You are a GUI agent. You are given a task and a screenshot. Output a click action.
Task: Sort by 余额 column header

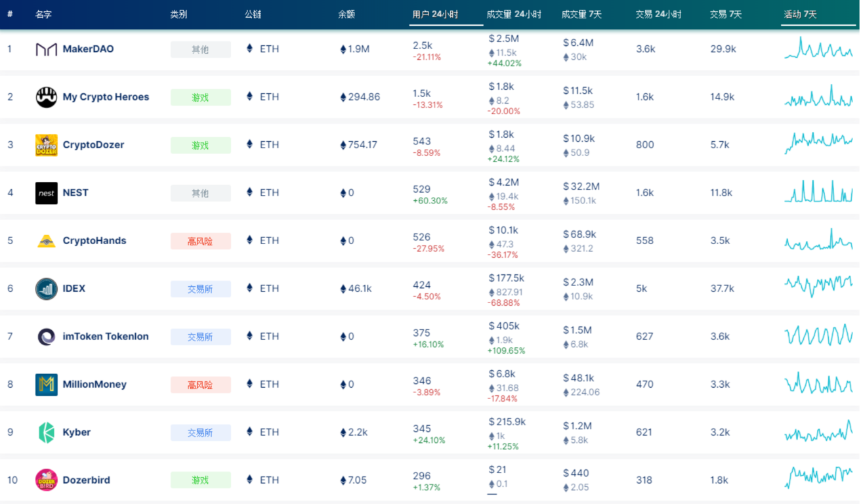pos(346,14)
